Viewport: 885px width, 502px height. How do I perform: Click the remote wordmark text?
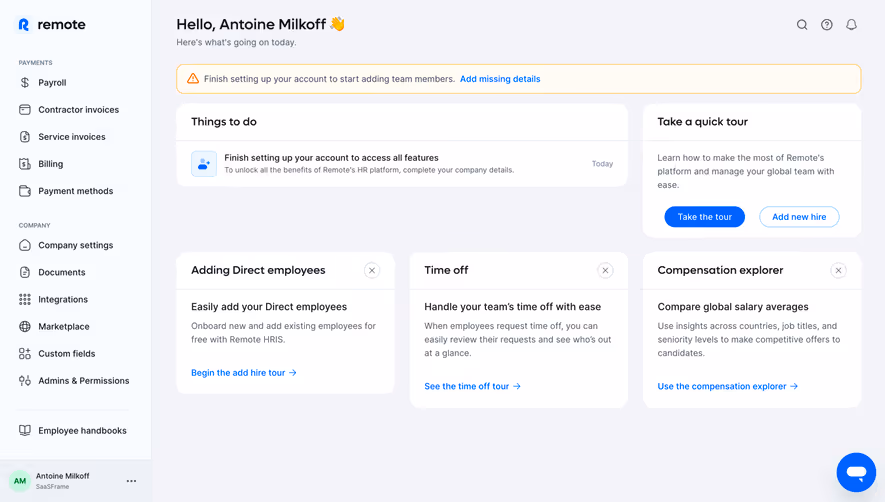pyautogui.click(x=62, y=25)
